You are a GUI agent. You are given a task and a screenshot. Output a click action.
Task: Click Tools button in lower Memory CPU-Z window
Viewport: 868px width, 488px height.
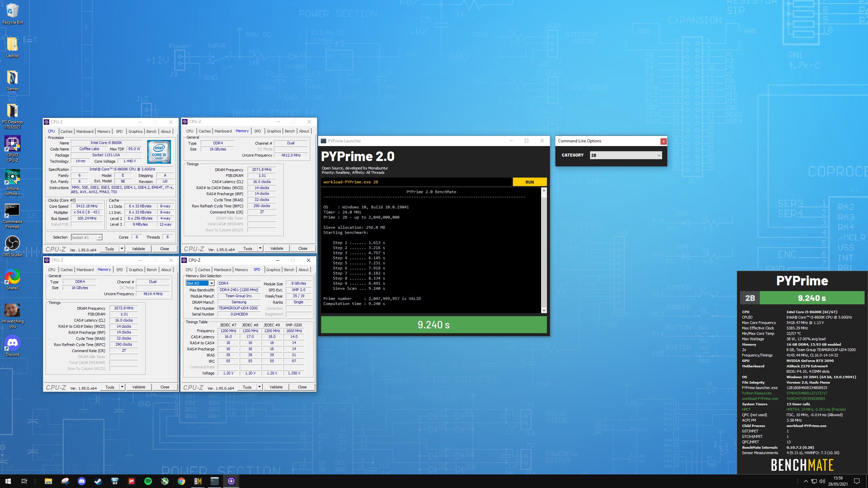(110, 387)
